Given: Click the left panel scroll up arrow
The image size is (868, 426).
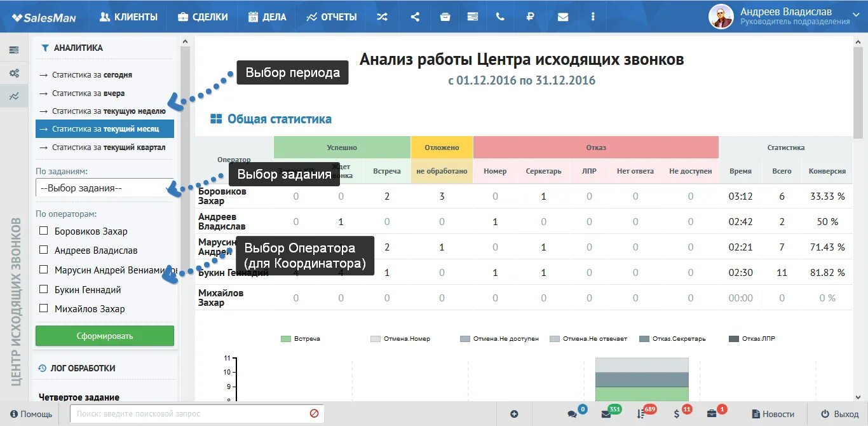Looking at the screenshot, I should click(x=185, y=41).
